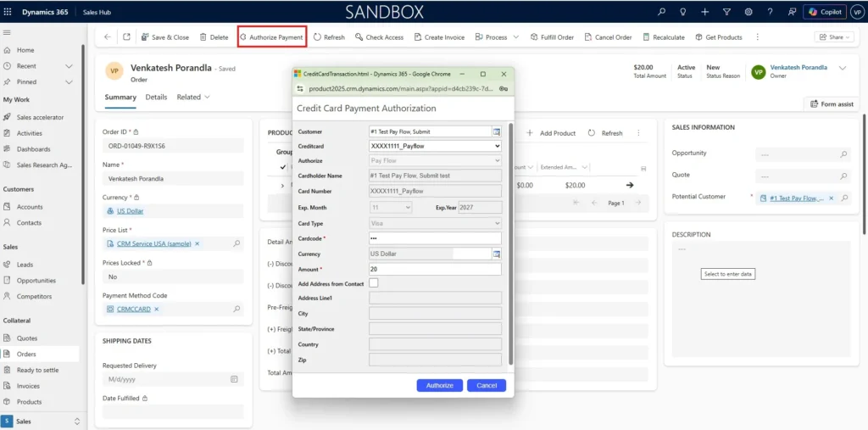Switch to the Details tab
The image size is (868, 430).
[156, 97]
